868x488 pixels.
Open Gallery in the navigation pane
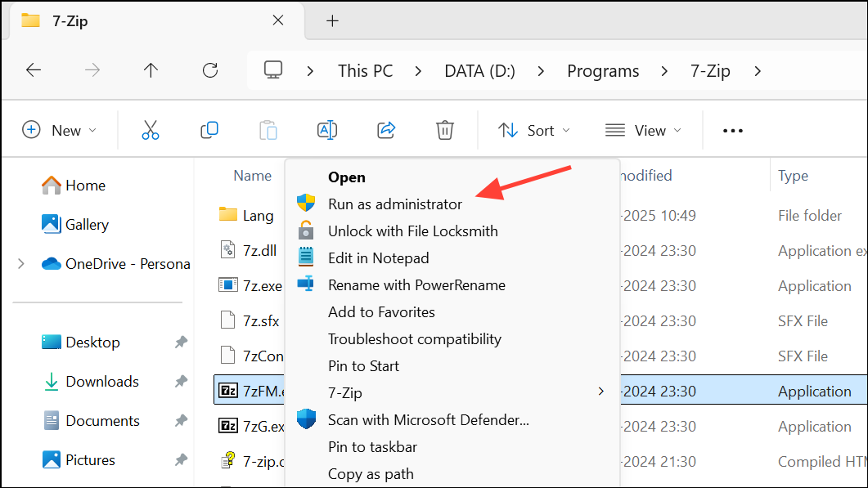(75, 225)
